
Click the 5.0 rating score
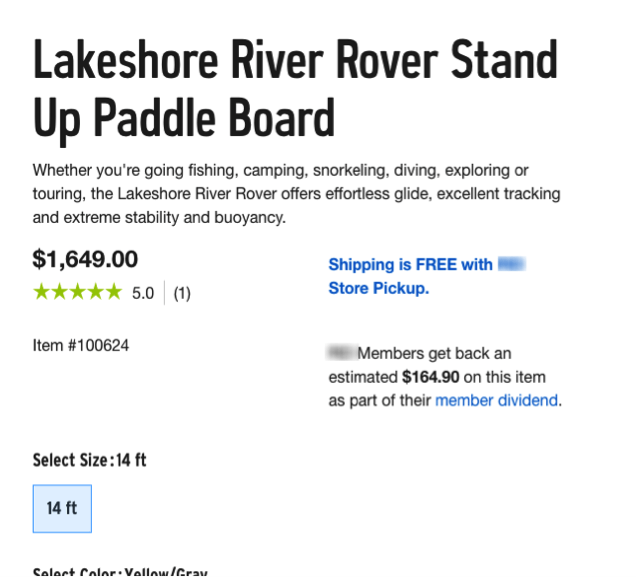(x=143, y=293)
